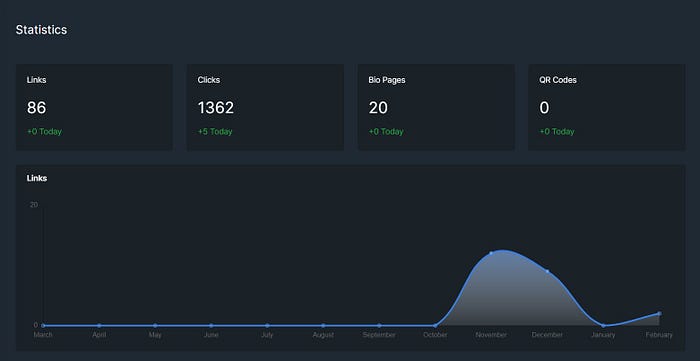Select the 0 QR codes count
Screen dimensions: 700x361
coord(544,108)
